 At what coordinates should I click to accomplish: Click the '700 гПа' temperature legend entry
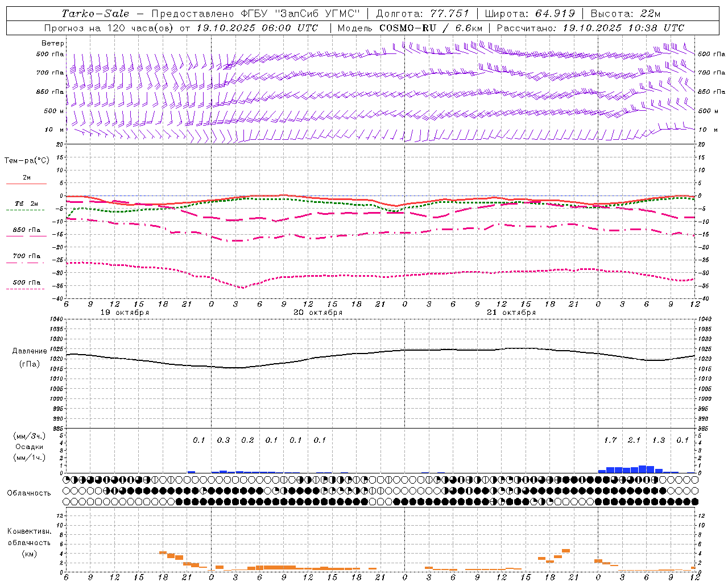[27, 256]
